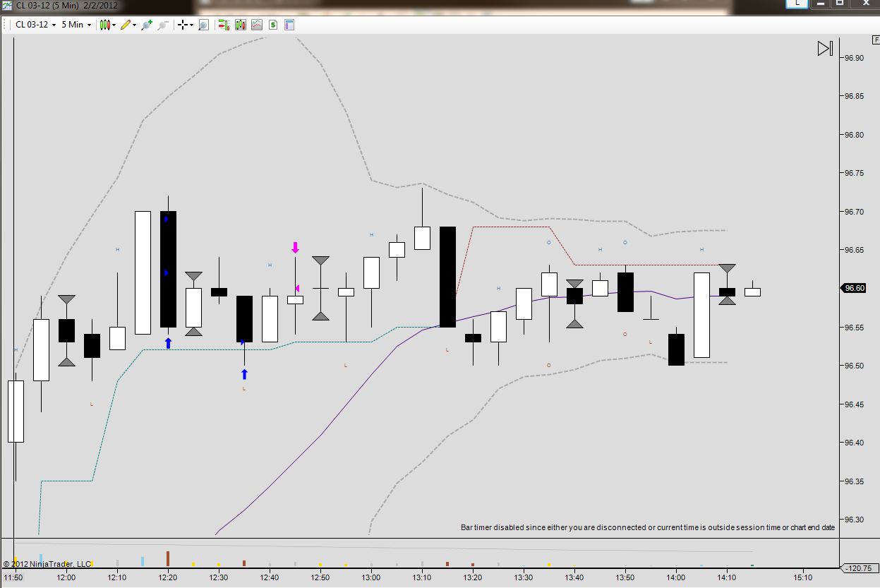This screenshot has height=588, width=880.
Task: Open the 5 Min interval dropdown
Action: point(76,25)
